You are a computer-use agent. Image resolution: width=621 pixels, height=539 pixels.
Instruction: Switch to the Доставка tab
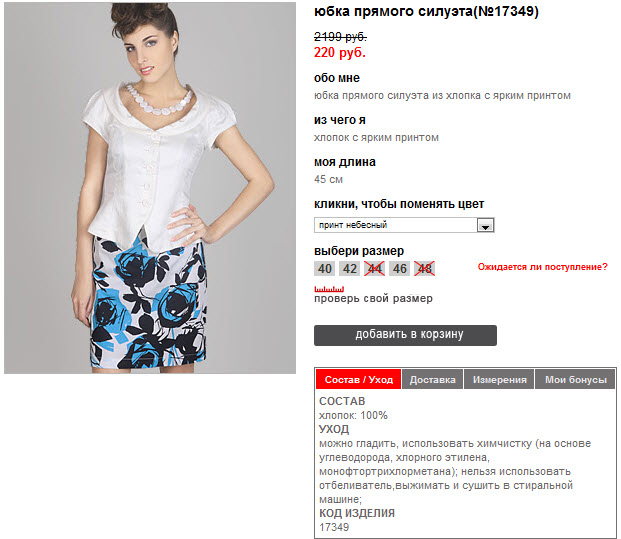click(x=432, y=379)
